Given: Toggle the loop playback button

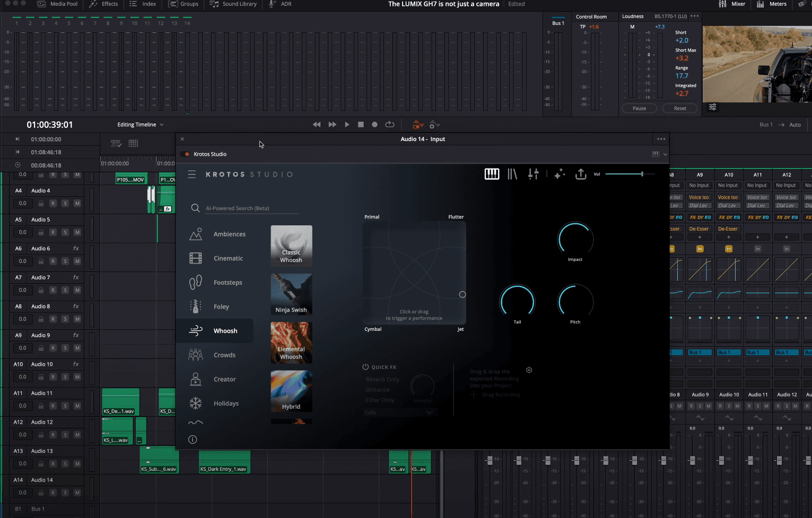Looking at the screenshot, I should (x=390, y=125).
